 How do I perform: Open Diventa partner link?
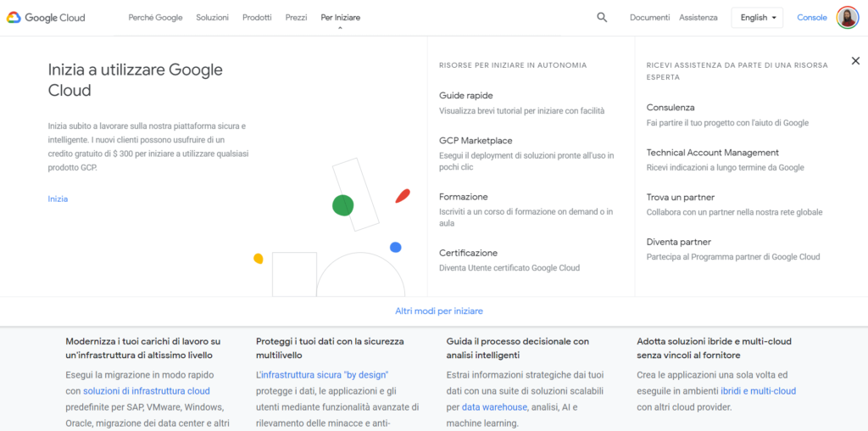[x=679, y=242]
